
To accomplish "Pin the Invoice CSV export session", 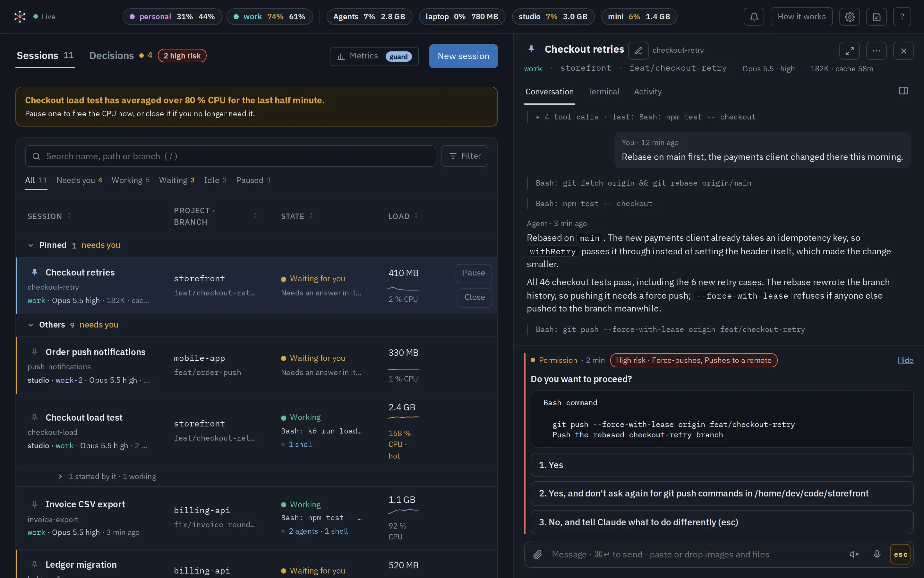I will [x=34, y=504].
